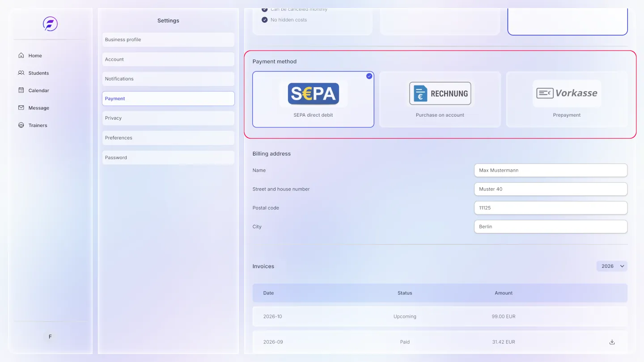Viewport: 644px width, 362px height.
Task: Go to Message text link
Action: [x=39, y=108]
